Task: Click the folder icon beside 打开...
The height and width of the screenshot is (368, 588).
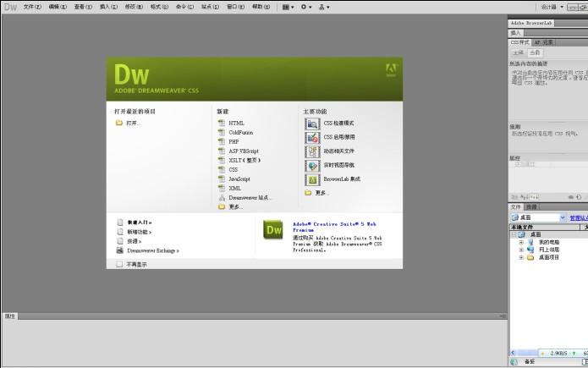Action: click(119, 123)
